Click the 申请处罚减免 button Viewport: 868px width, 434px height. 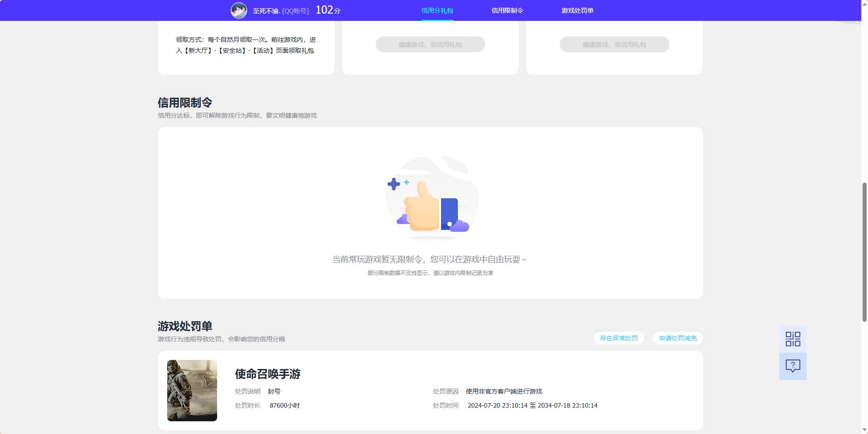678,338
